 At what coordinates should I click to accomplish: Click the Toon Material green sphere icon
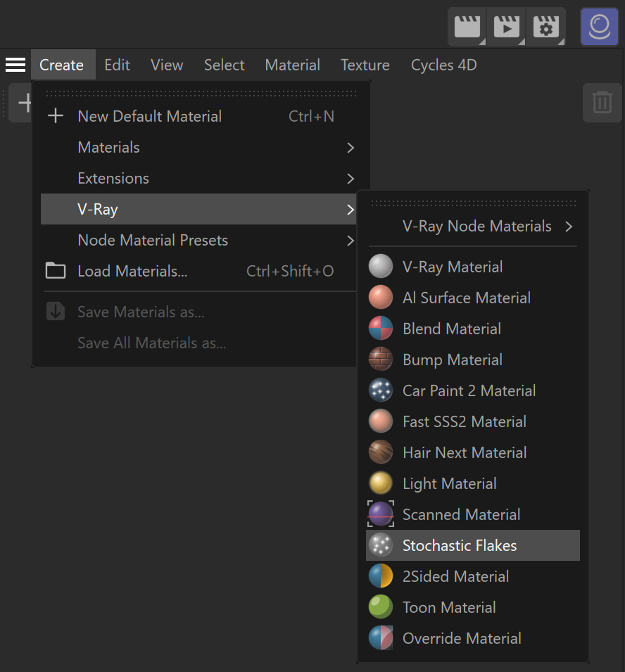tap(381, 607)
